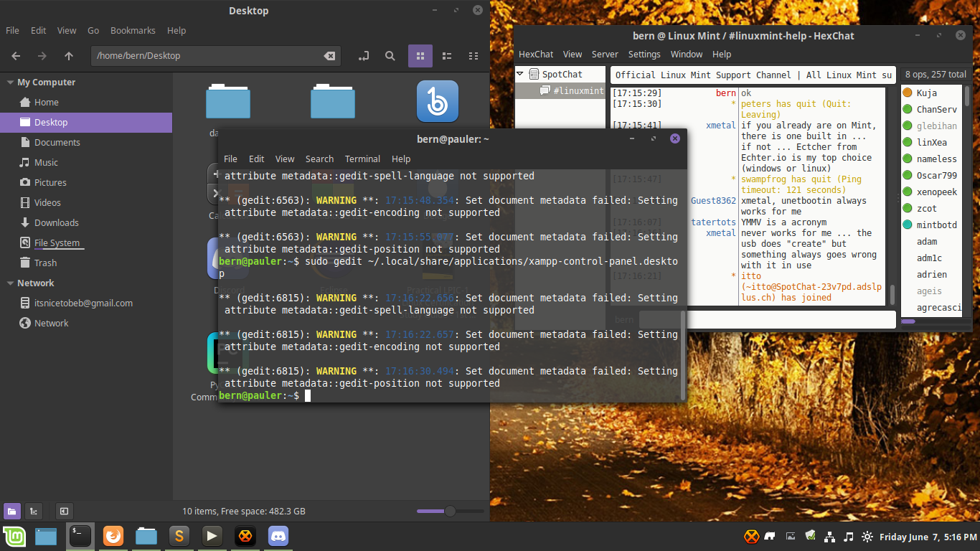This screenshot has width=980, height=551.
Task: Launch Firefox from the taskbar
Action: pyautogui.click(x=113, y=536)
